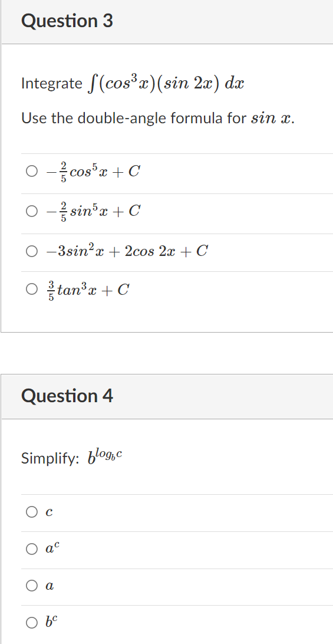Click the answer text sin⁵x + C
Screen dimensions: 333x644
[x=105, y=211]
